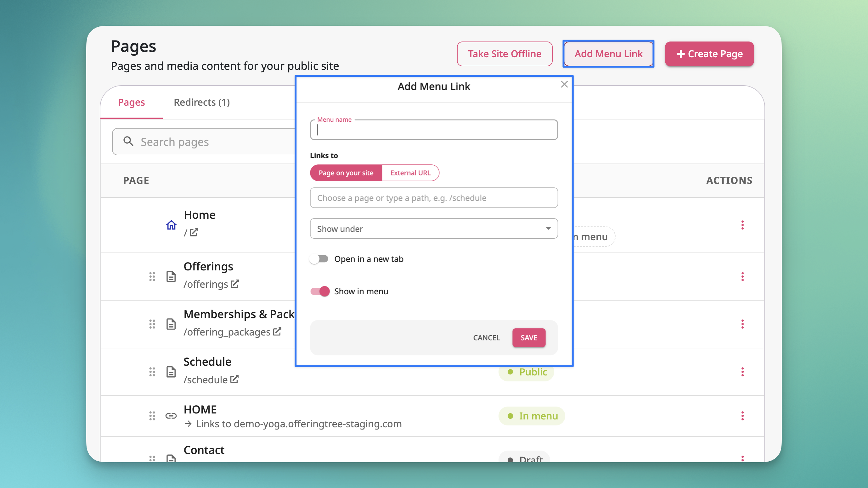The image size is (868, 488).
Task: Expand the Show under dropdown
Action: pos(434,229)
